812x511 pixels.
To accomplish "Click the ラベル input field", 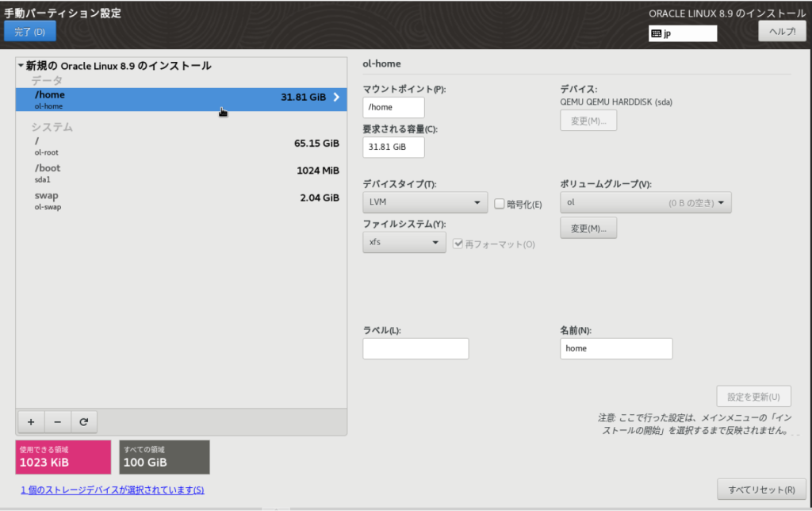I will (x=416, y=348).
